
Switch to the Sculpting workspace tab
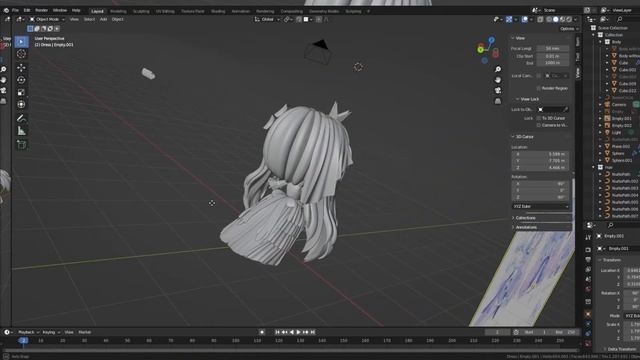tap(141, 11)
